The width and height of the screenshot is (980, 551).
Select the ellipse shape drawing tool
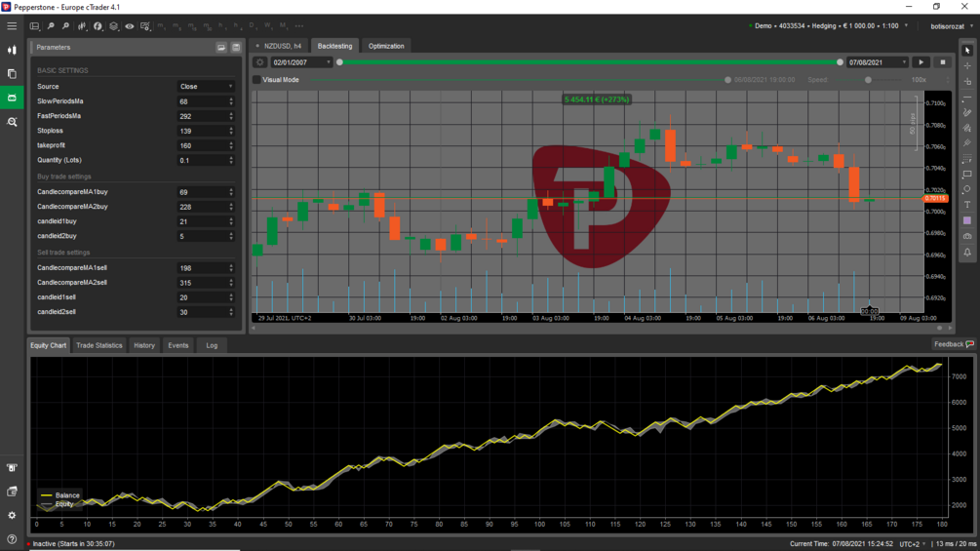[x=967, y=189]
